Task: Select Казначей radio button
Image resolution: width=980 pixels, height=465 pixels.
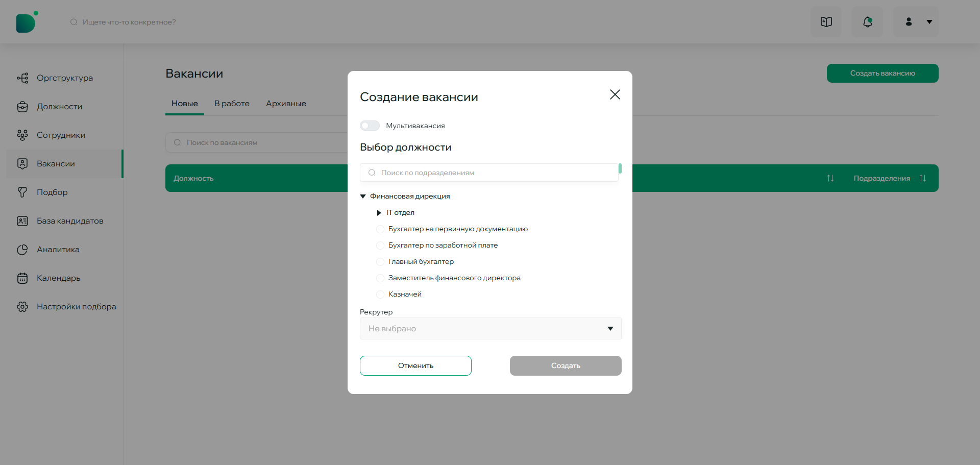Action: 380,295
